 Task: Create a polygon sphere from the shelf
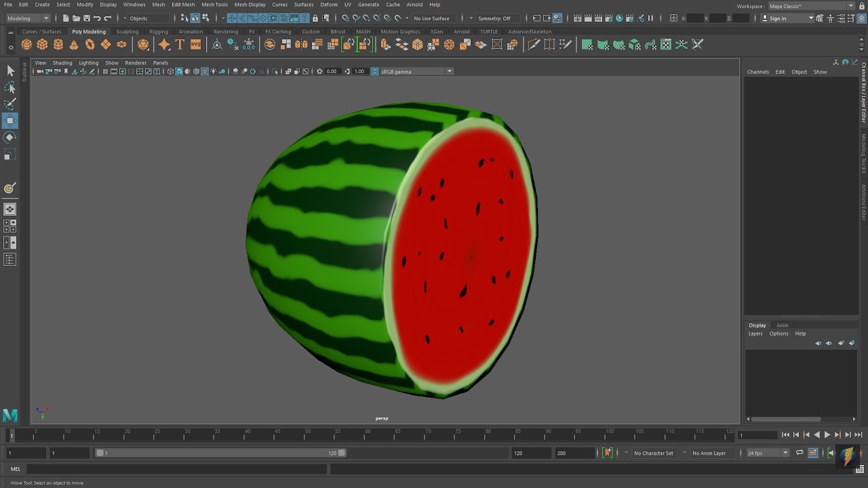coord(26,45)
